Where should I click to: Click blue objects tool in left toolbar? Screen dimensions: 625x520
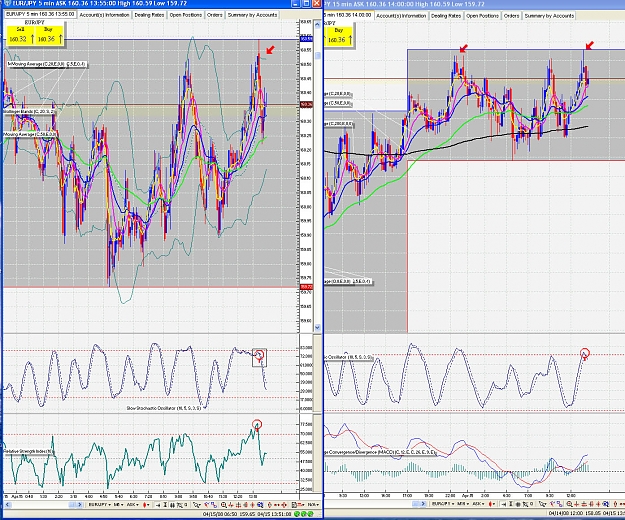click(214, 505)
